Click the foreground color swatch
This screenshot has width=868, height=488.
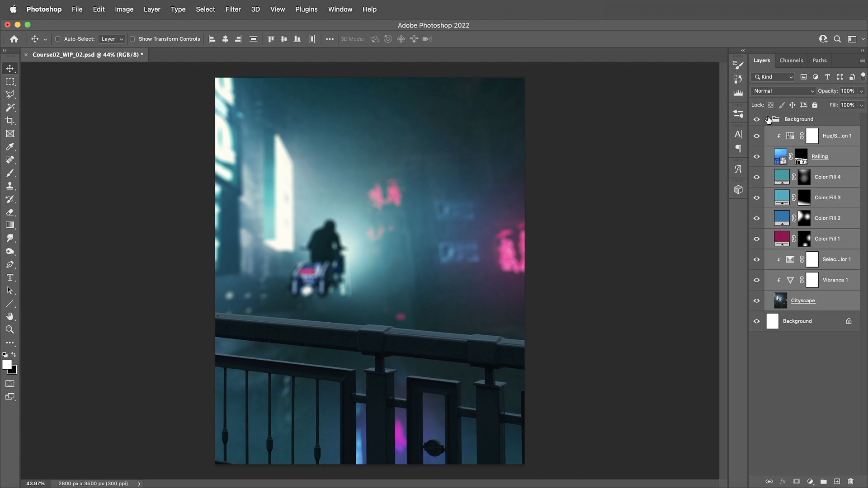pos(7,365)
